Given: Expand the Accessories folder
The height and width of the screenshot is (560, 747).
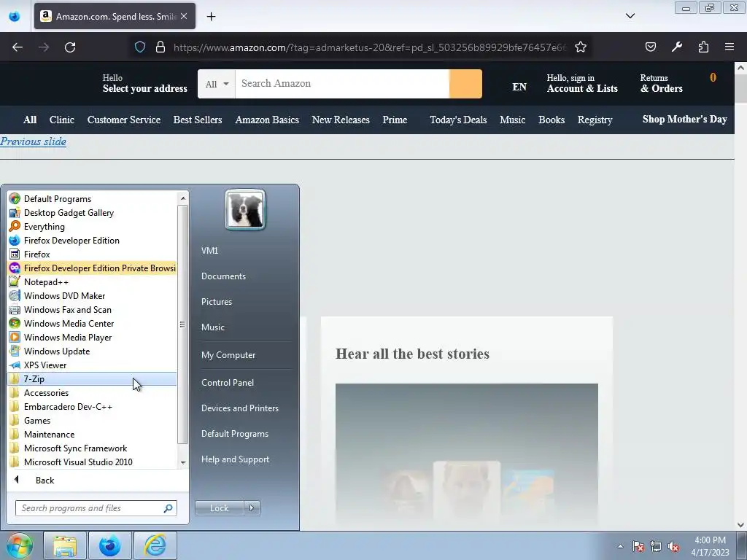Looking at the screenshot, I should [x=92, y=392].
